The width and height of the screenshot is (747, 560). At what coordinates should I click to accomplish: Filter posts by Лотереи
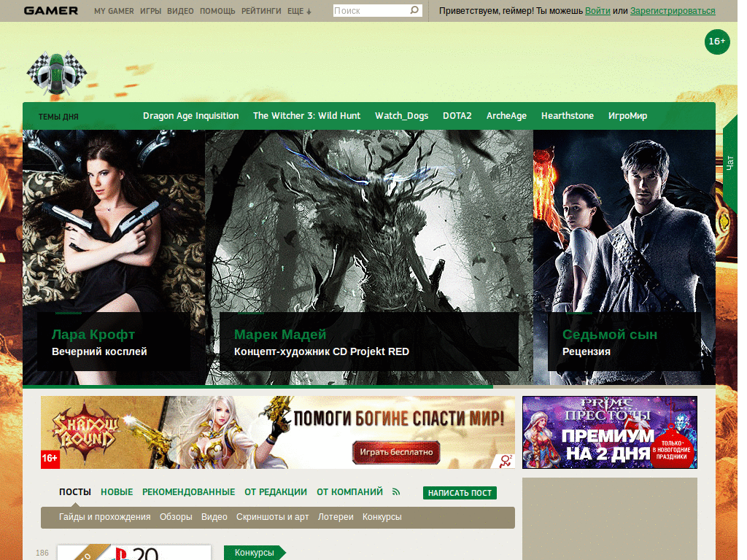[x=336, y=517]
